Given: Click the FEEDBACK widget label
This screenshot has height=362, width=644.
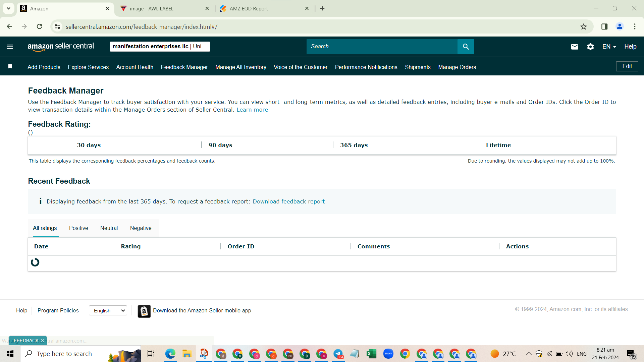Looking at the screenshot, I should tap(26, 341).
